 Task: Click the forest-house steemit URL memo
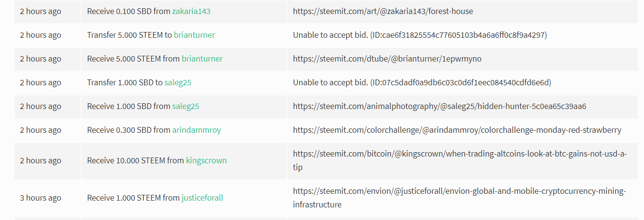click(383, 11)
